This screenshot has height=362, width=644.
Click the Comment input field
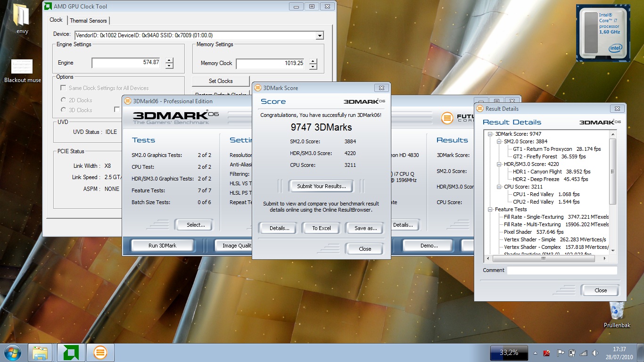pos(562,270)
